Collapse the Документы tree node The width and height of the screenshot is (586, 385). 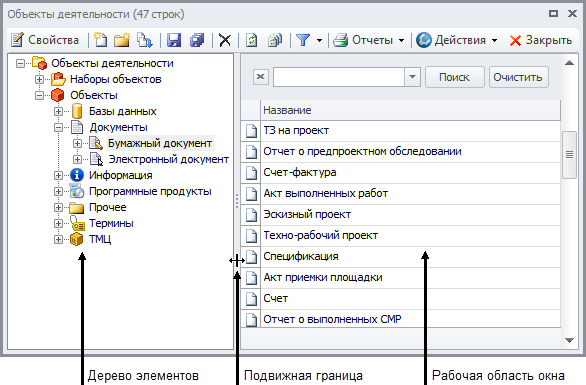coord(58,127)
